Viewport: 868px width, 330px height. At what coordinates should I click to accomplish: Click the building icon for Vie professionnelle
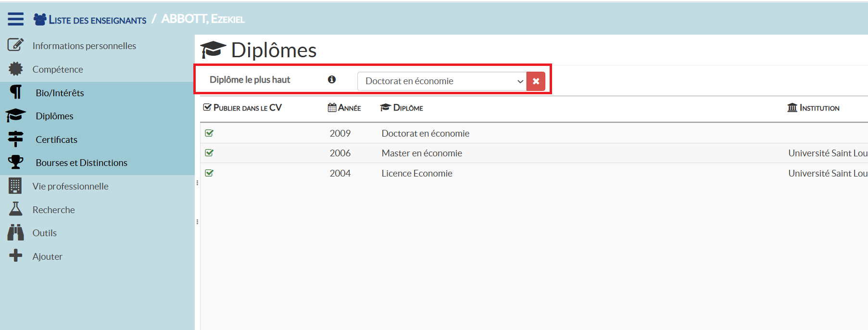coord(15,186)
